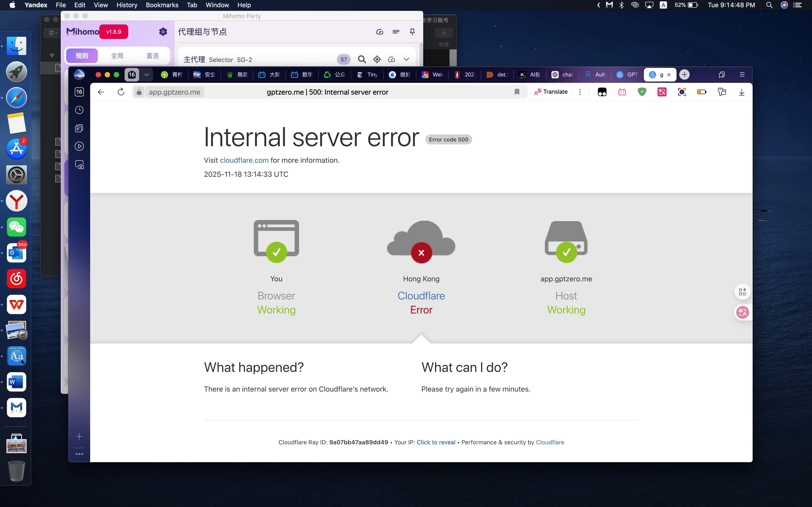Open browser history clock in sidebar

[79, 110]
